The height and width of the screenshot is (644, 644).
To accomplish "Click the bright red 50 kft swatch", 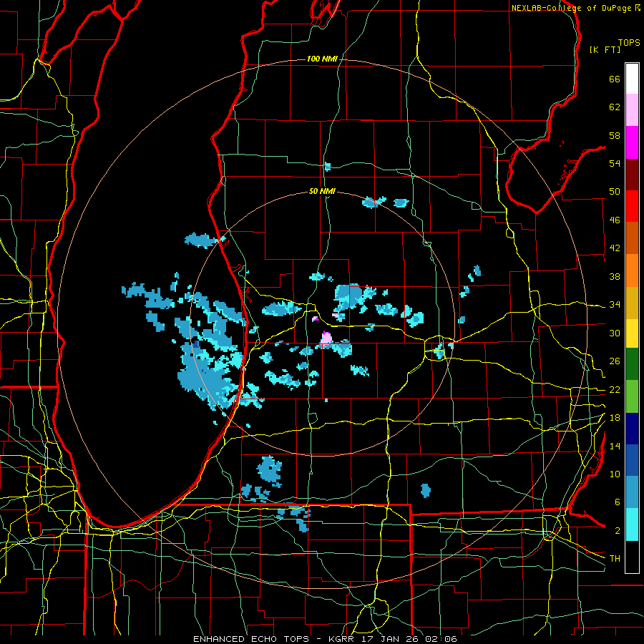I will pos(632,206).
